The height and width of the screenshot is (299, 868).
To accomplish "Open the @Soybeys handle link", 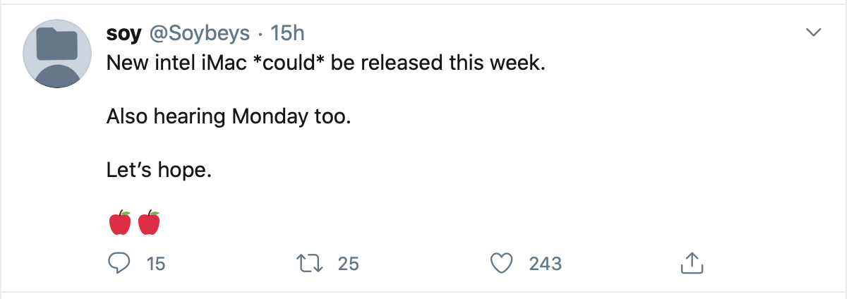I will coord(197,33).
